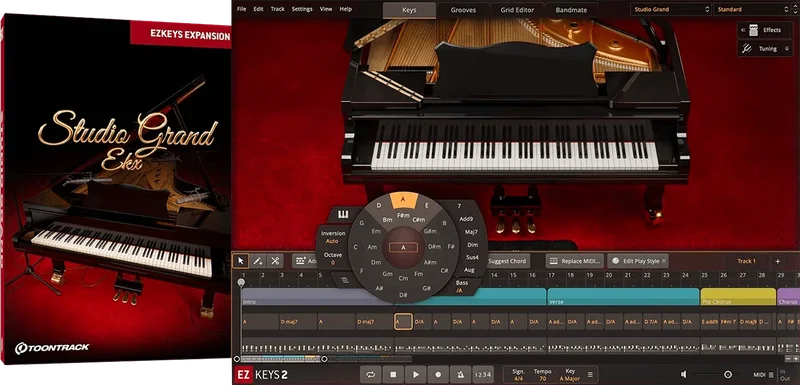
Task: Select the Verse song part block
Action: point(623,297)
